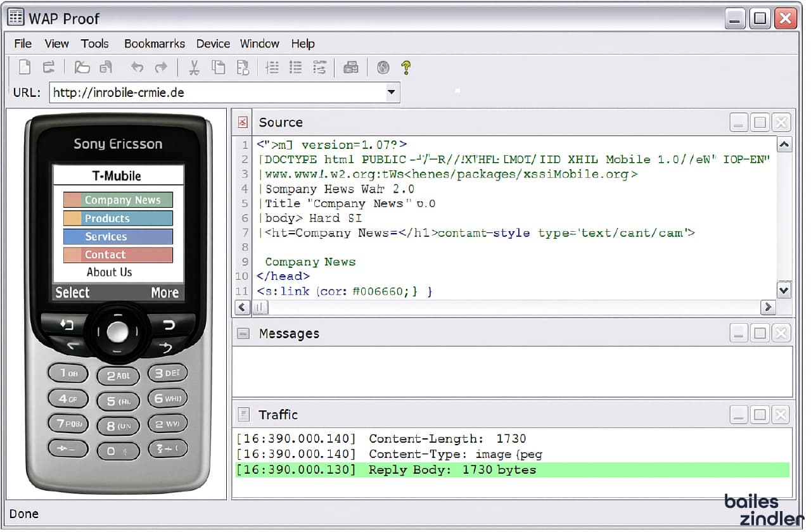This screenshot has width=811, height=532.
Task: Open the Bookmarrks menu
Action: tap(155, 44)
